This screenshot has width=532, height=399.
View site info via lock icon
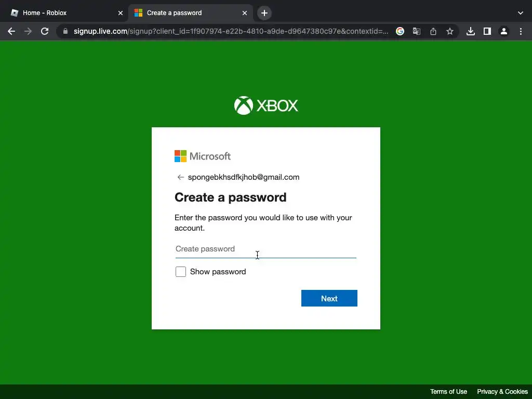click(x=65, y=31)
